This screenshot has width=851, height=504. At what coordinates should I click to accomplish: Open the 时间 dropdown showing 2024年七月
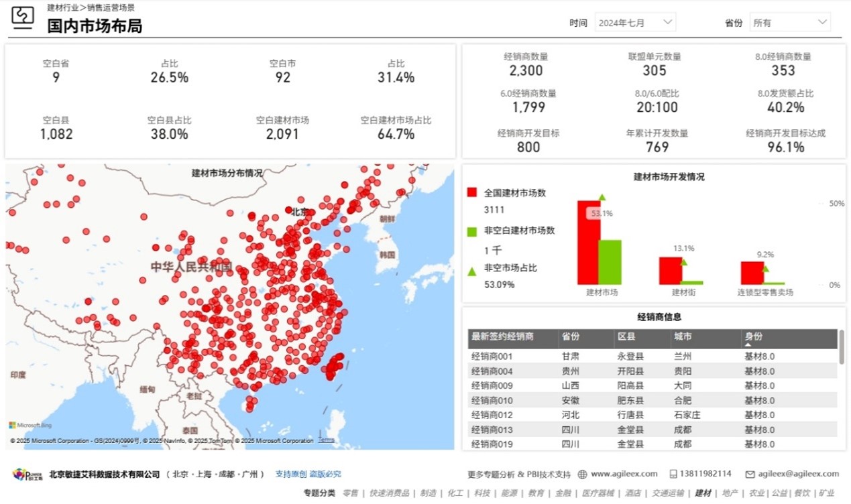pos(635,22)
